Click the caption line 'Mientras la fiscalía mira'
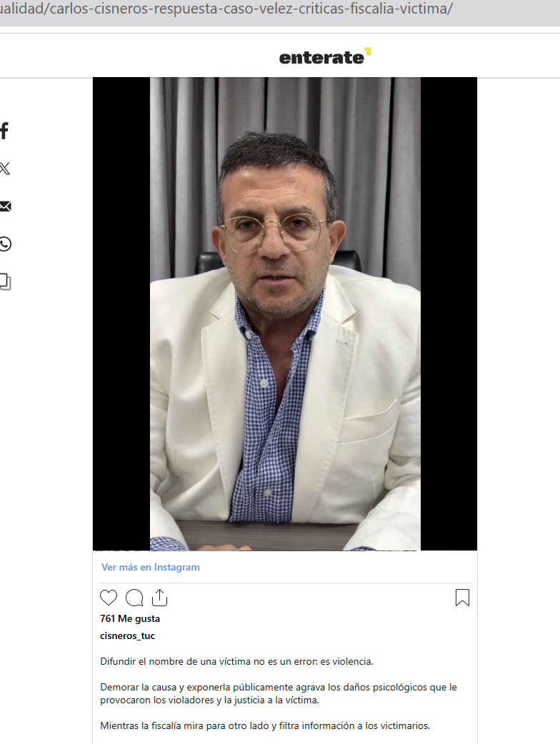 click(265, 725)
